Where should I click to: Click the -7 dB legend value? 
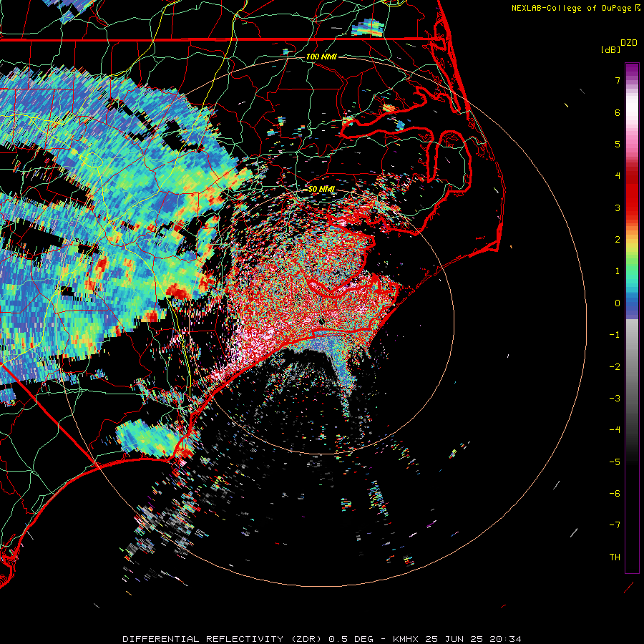tap(615, 525)
